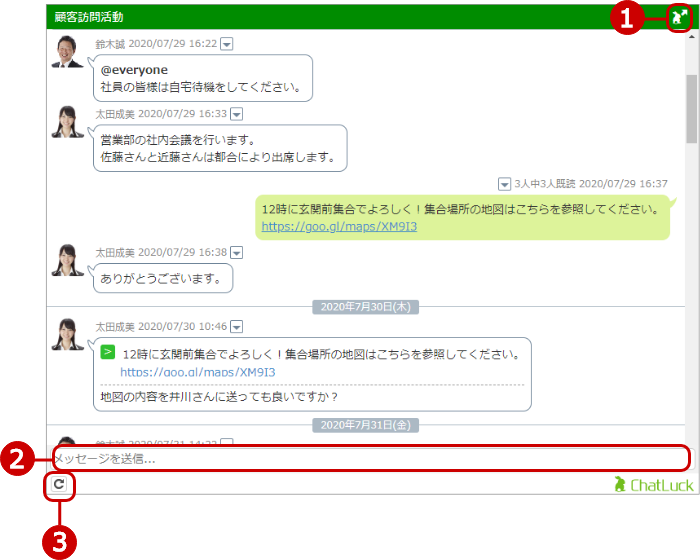Click 太田成美's avatar on 16:38 message

[67, 260]
